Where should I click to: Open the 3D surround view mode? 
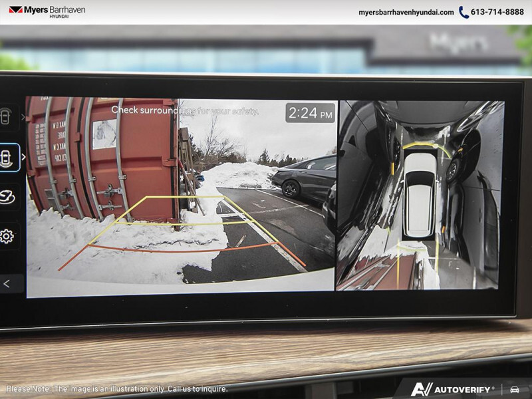coord(7,198)
